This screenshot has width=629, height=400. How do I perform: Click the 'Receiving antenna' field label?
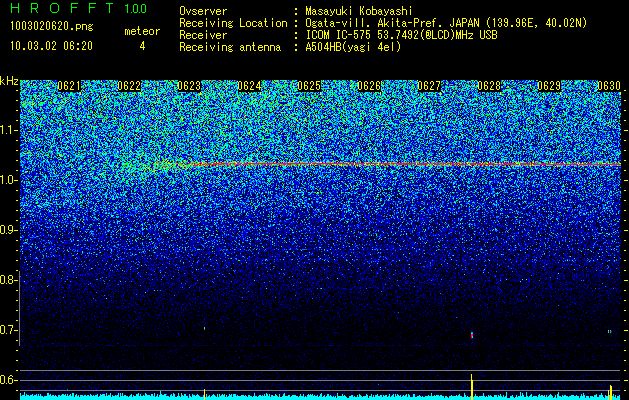pyautogui.click(x=230, y=47)
